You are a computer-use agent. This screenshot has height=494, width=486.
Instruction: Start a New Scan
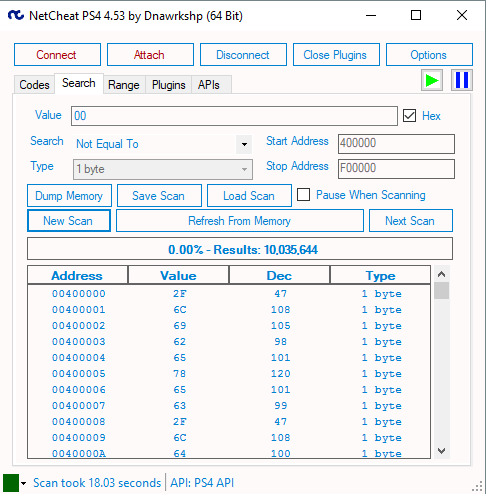[69, 221]
